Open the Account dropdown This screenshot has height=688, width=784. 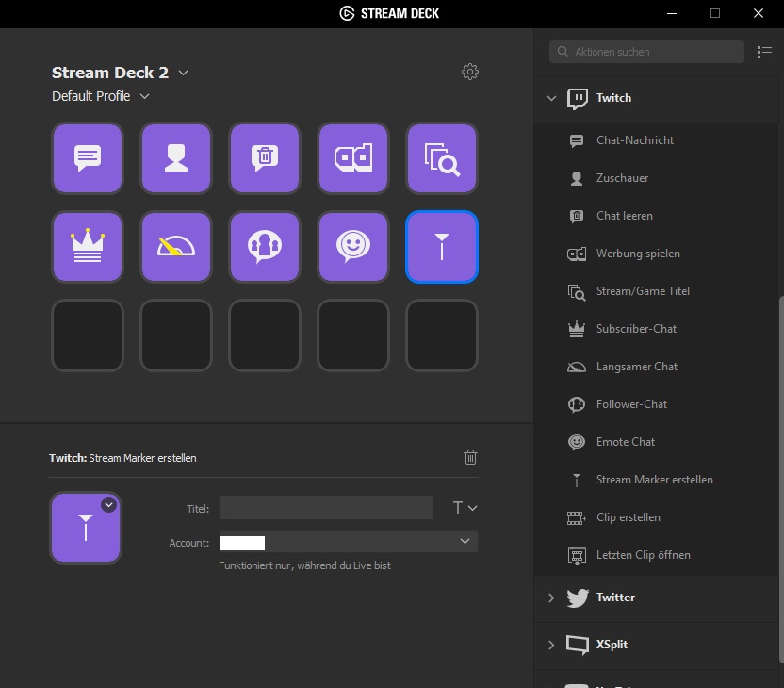[349, 542]
